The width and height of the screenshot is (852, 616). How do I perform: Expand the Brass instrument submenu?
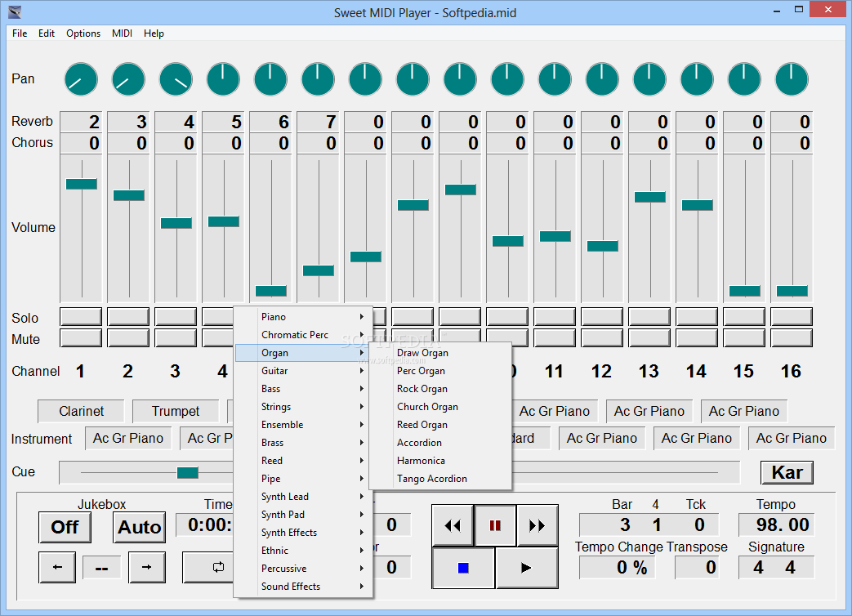303,443
